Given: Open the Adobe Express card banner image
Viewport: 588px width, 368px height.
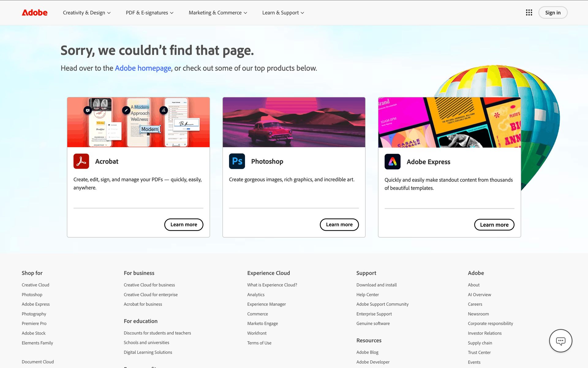Looking at the screenshot, I should point(450,122).
